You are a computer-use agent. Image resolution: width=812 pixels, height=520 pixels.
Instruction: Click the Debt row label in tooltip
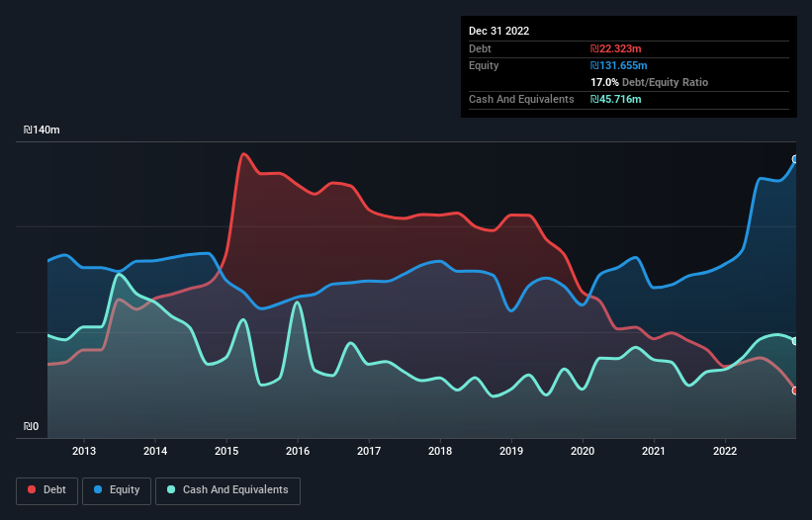pyautogui.click(x=480, y=48)
